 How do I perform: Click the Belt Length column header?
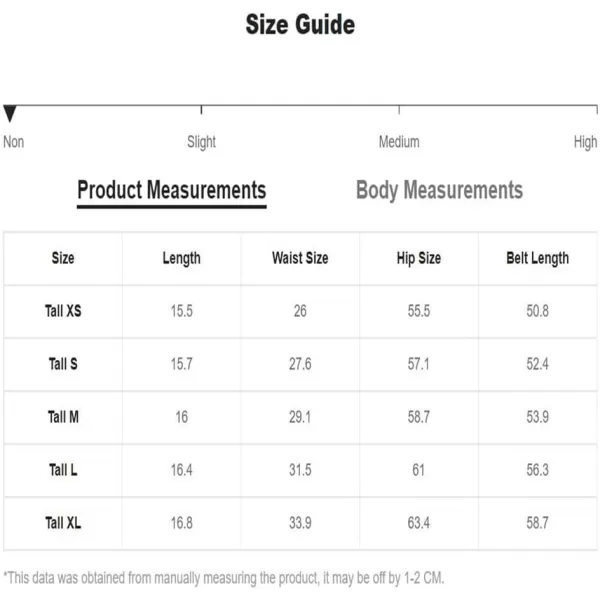tap(538, 259)
